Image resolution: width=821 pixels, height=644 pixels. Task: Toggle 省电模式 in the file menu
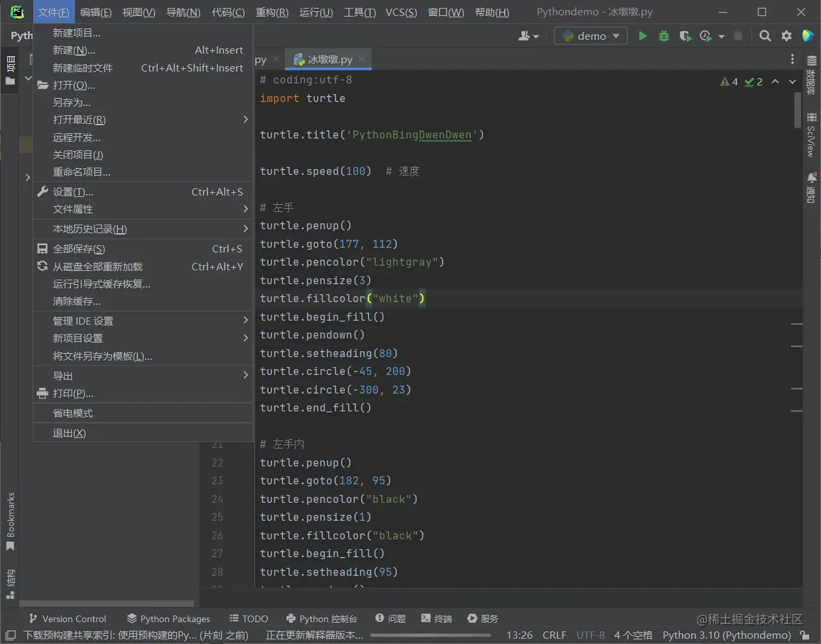pos(143,413)
